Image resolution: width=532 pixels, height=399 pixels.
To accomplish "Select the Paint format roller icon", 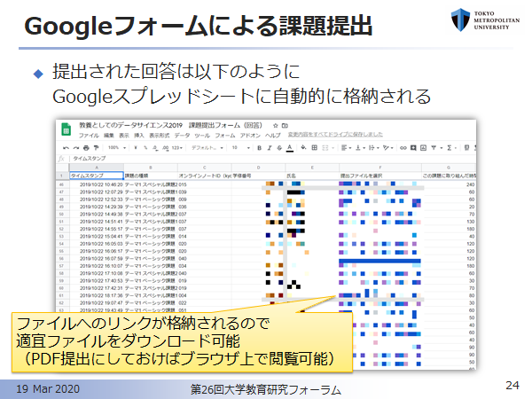I will coord(96,148).
